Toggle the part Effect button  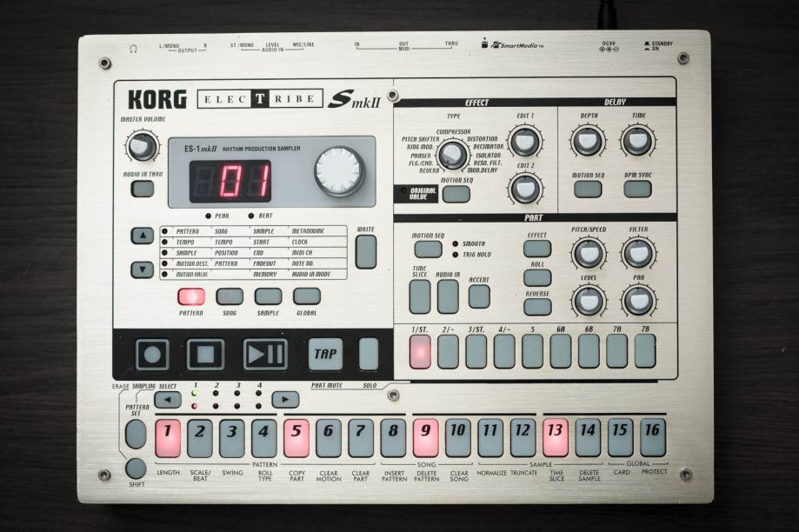(537, 249)
